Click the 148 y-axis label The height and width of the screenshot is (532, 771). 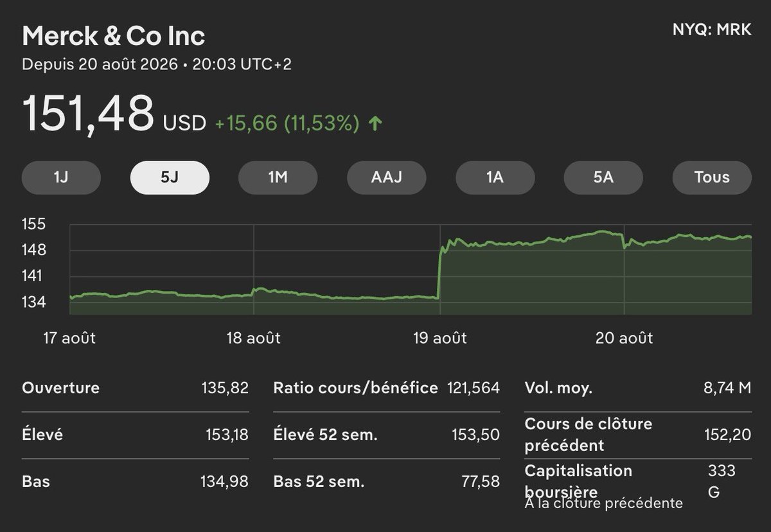coord(34,250)
